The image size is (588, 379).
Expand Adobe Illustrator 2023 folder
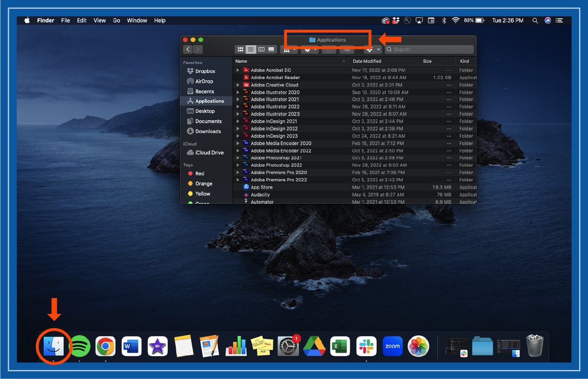[238, 114]
